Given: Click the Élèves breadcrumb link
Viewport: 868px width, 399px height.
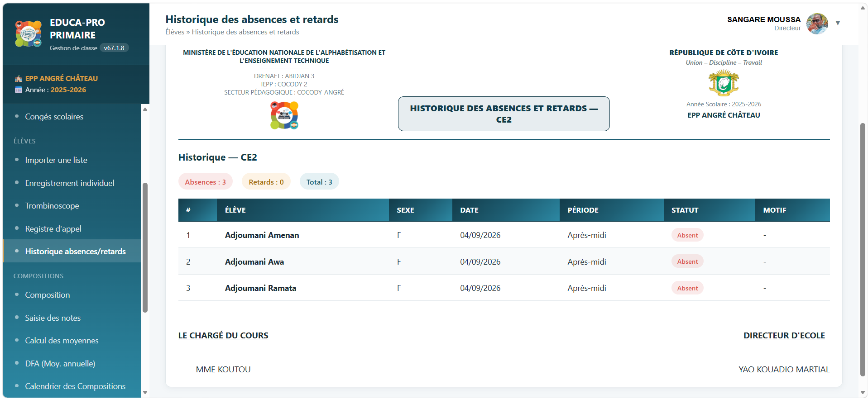Looking at the screenshot, I should click(x=175, y=32).
